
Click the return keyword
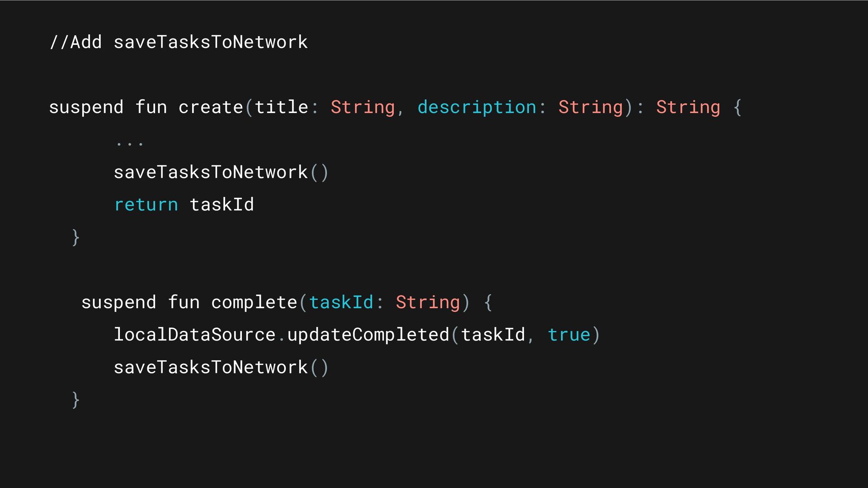point(146,205)
